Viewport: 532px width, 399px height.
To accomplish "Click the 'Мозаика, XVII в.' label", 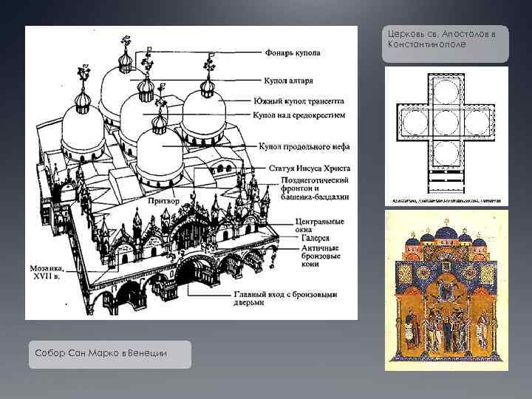I will (47, 272).
